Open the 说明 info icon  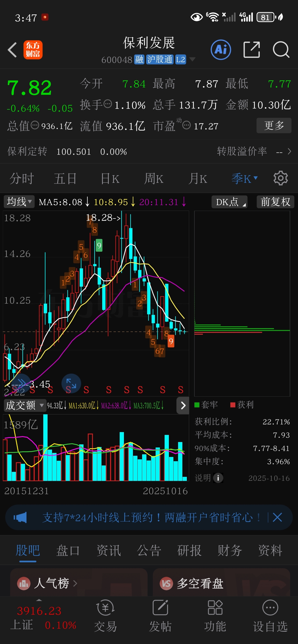pos(218,478)
